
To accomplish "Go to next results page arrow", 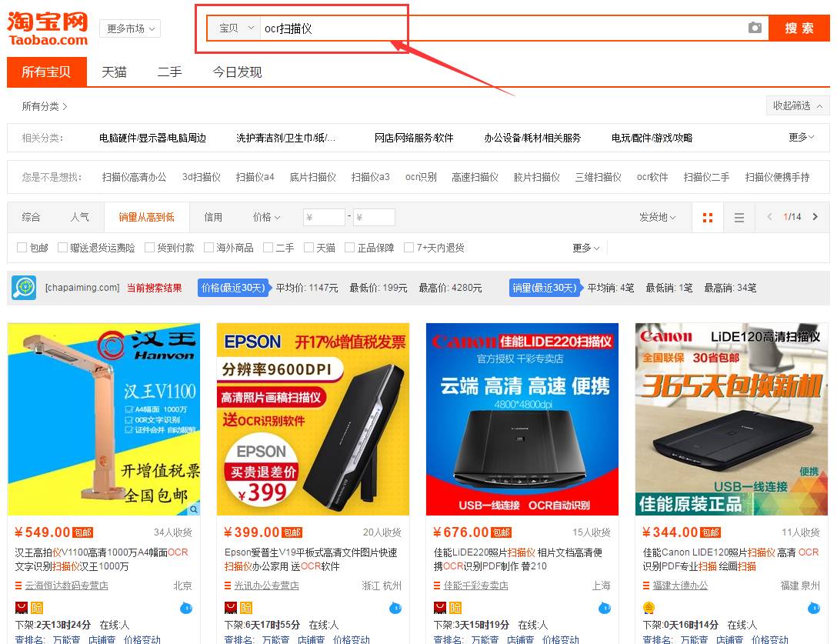I will pos(815,217).
